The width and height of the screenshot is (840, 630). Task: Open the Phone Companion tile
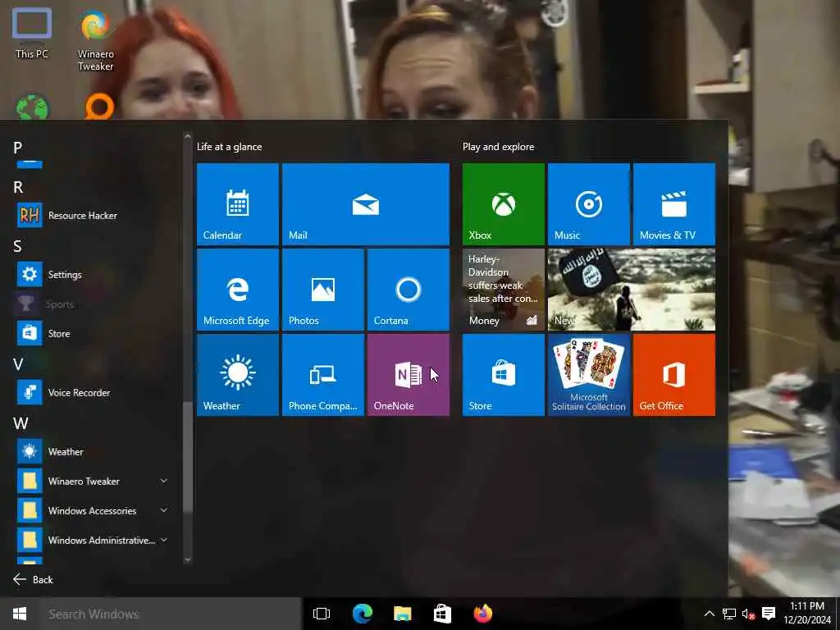(x=323, y=375)
